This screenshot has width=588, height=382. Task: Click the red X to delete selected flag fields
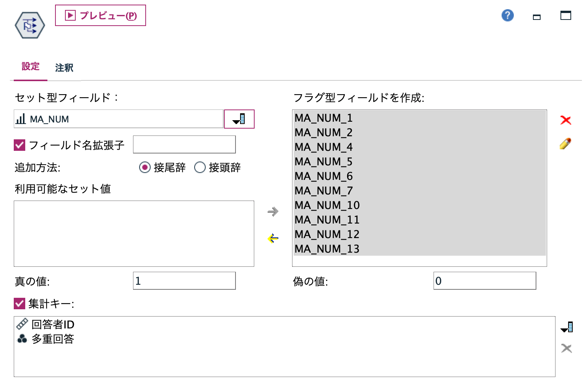(x=566, y=120)
